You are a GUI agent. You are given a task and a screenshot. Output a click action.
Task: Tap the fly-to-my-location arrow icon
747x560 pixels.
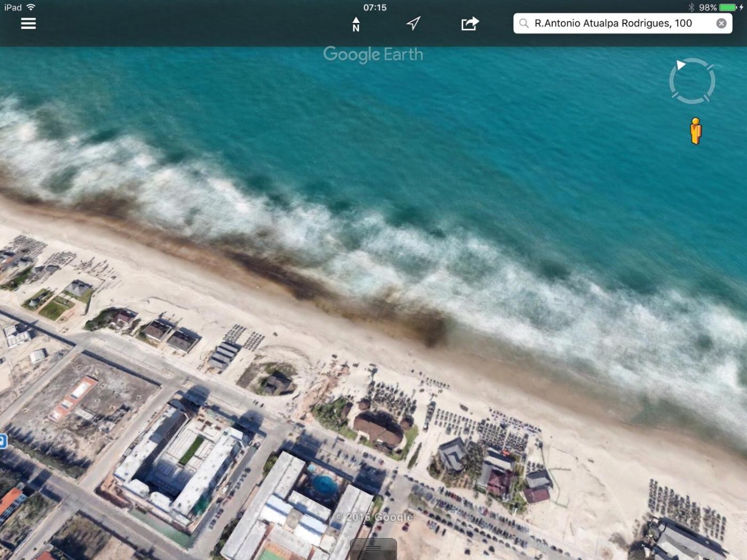tap(413, 23)
